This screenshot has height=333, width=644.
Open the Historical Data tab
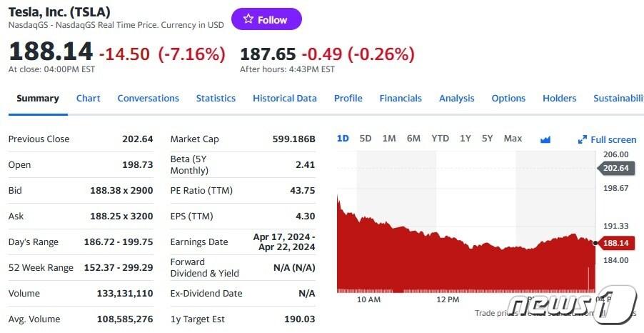point(284,99)
